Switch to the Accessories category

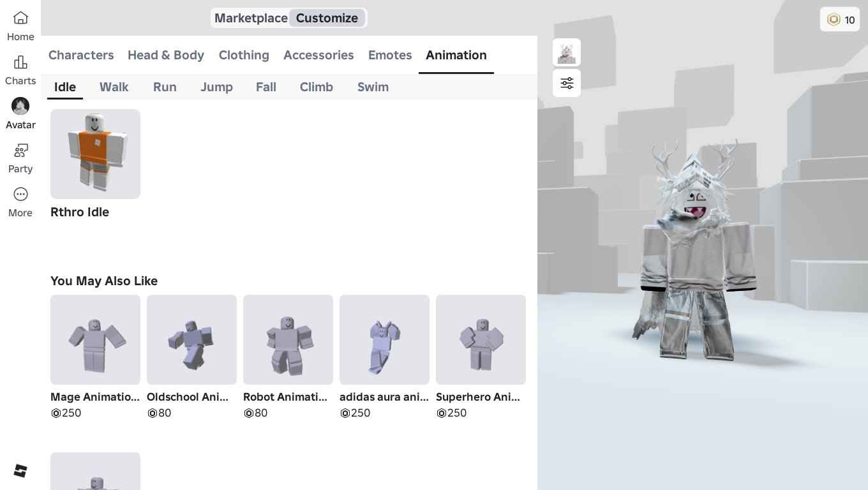318,56
